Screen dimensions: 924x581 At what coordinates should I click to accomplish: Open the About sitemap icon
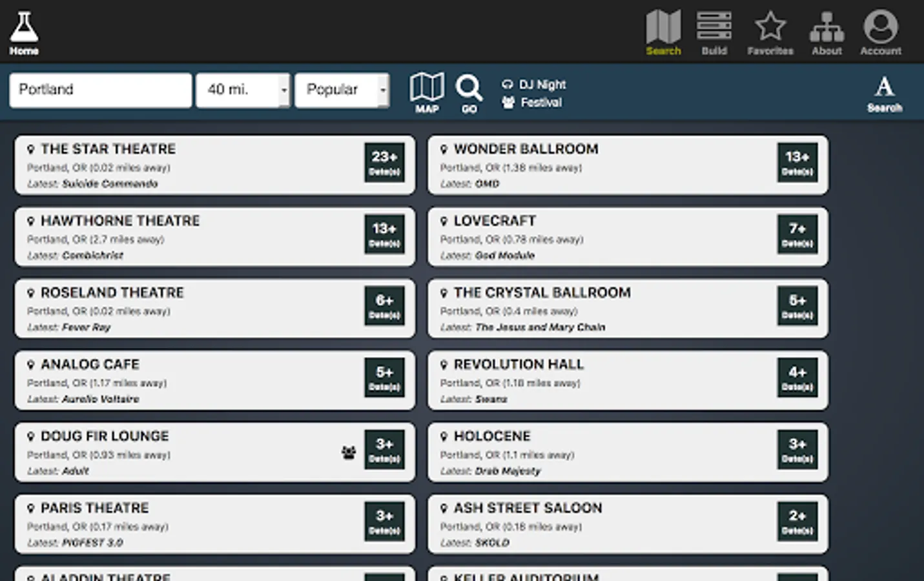(826, 32)
